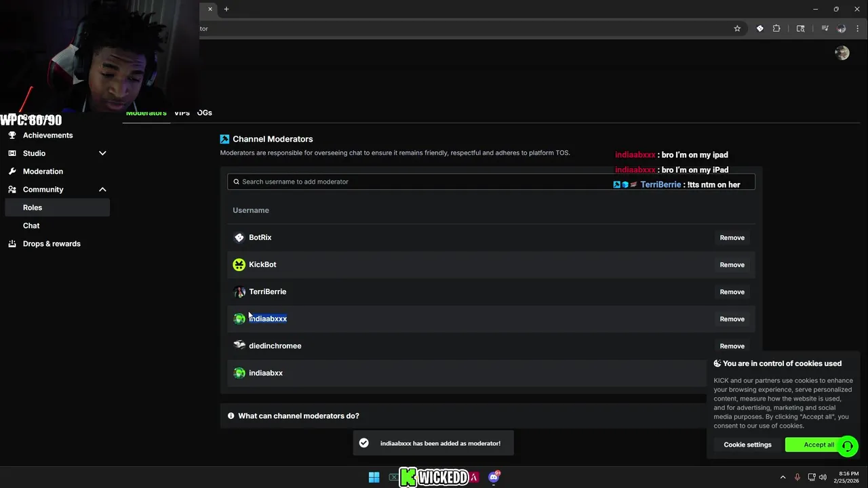Close the current browser tab
Image resolution: width=868 pixels, height=488 pixels.
click(210, 9)
